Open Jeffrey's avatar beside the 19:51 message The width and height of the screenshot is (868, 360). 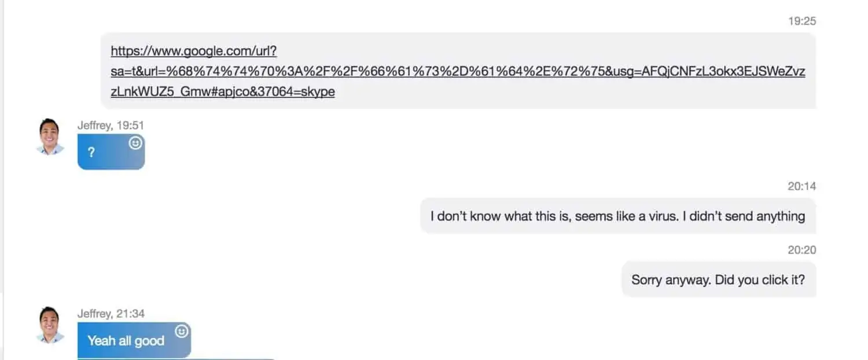click(50, 137)
